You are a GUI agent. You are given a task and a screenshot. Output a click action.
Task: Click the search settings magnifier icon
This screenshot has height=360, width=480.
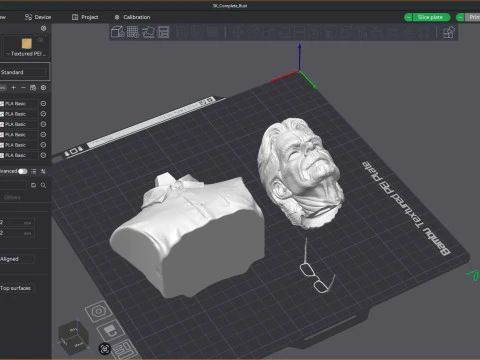tap(43, 185)
